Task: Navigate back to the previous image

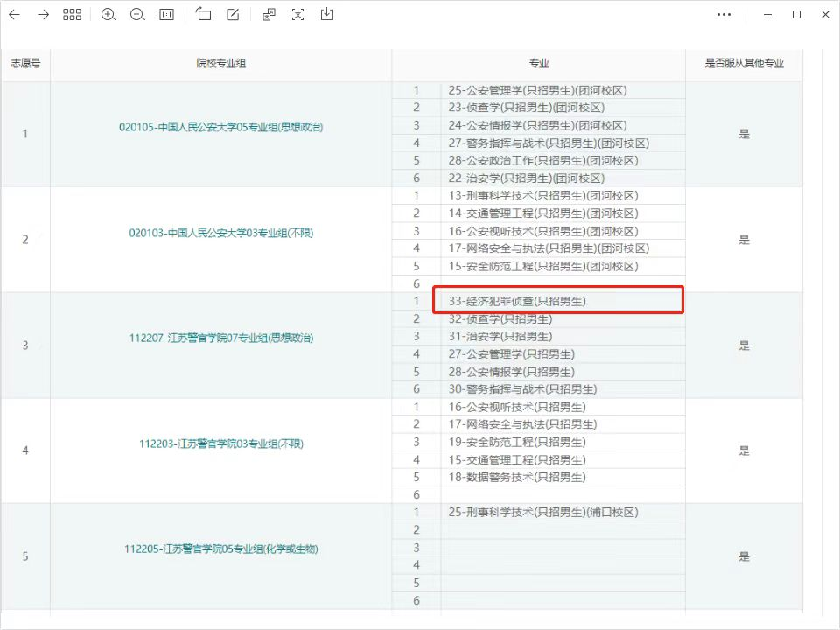Action: [14, 14]
